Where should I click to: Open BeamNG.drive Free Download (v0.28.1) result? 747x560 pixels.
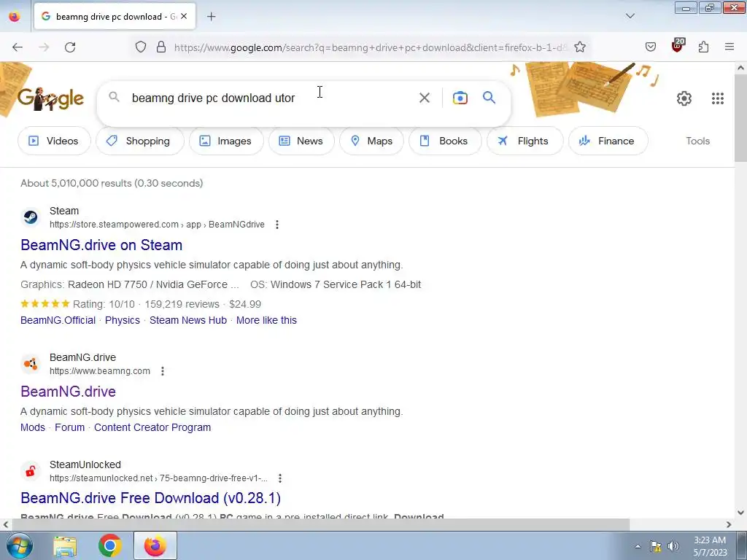coord(150,498)
